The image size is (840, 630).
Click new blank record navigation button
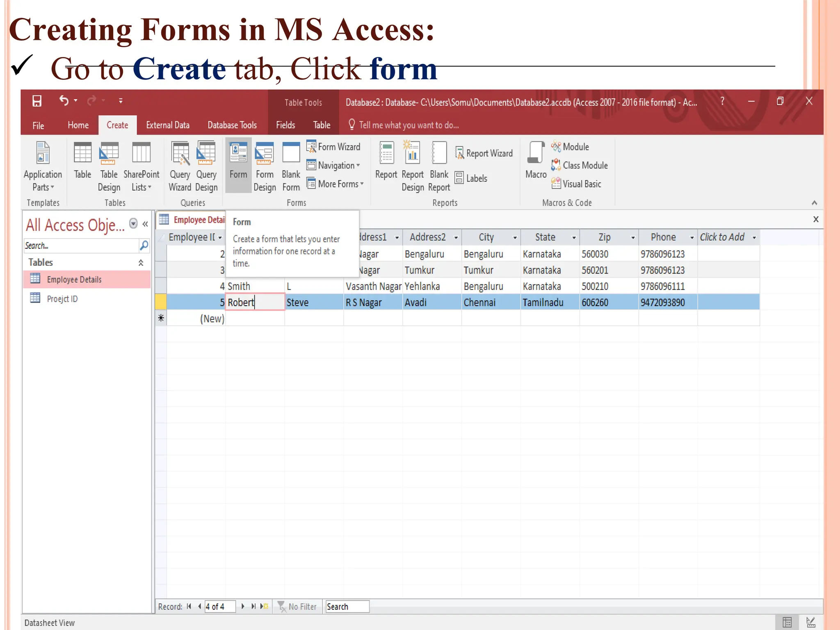tap(265, 606)
